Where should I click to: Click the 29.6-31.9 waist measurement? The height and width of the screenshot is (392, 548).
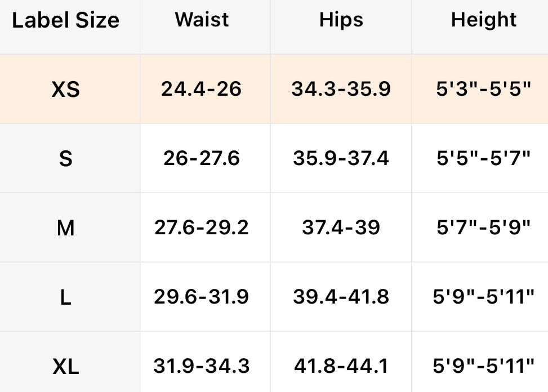202,297
